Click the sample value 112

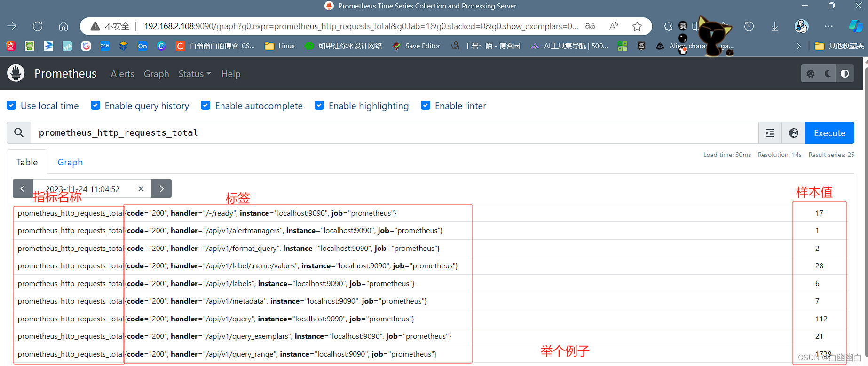coord(821,319)
